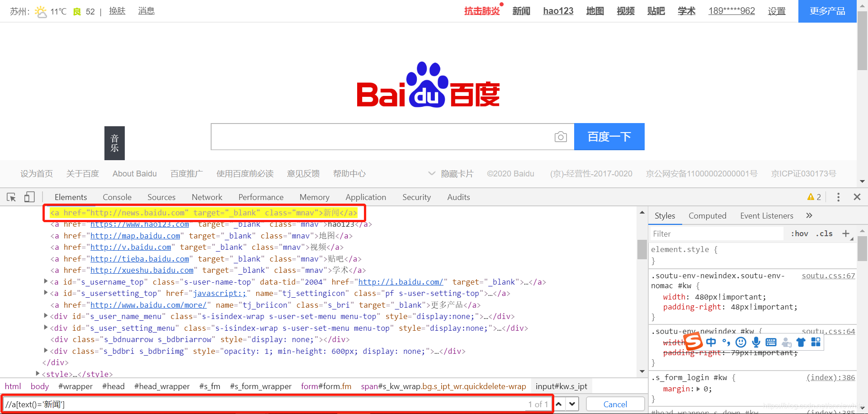Switch to the Sources tab

[161, 197]
